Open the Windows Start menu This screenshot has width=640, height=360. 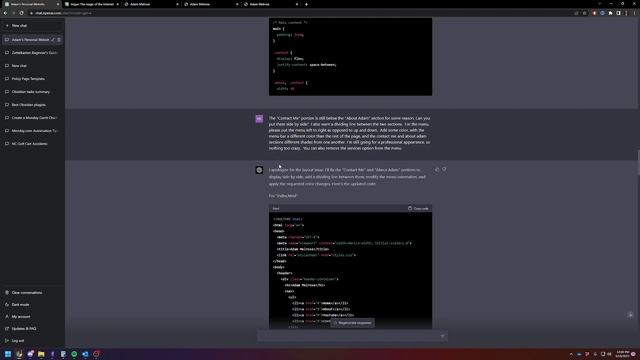(8, 354)
